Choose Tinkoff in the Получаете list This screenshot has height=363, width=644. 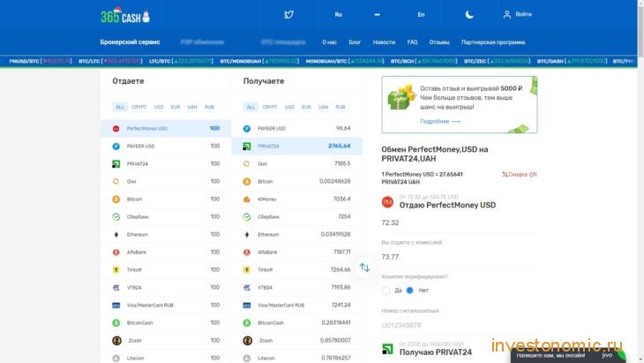point(297,270)
